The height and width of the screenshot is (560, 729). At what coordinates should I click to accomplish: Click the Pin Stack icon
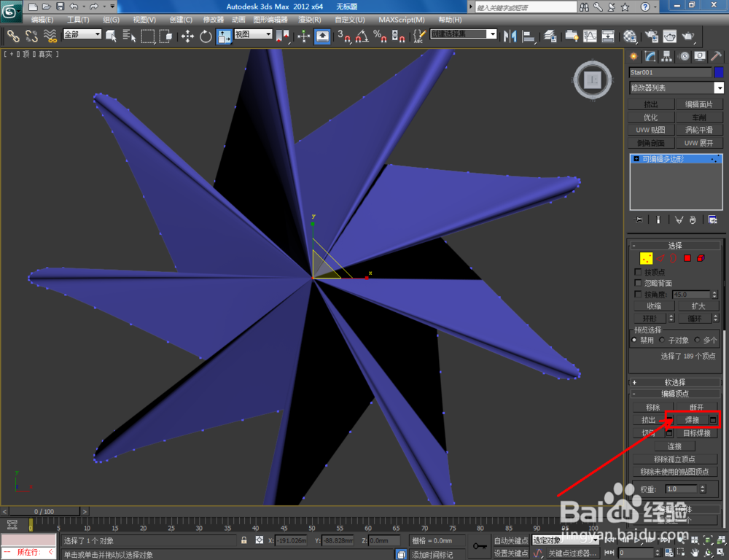tap(639, 219)
